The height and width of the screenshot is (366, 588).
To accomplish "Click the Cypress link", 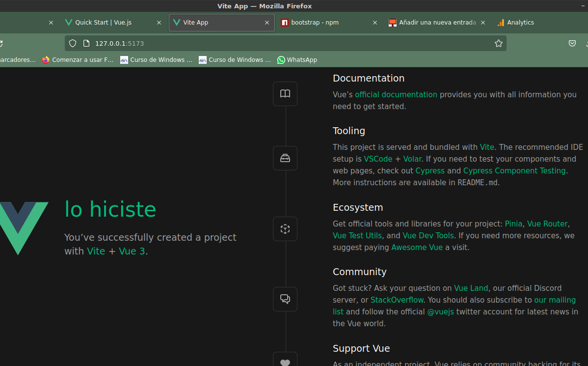I will [430, 171].
